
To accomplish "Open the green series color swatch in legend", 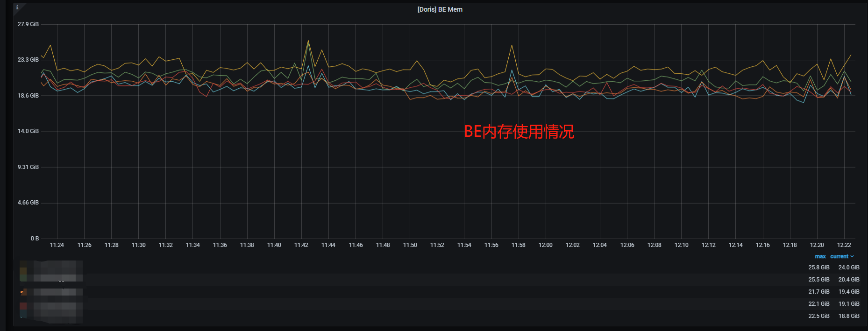I will point(23,278).
